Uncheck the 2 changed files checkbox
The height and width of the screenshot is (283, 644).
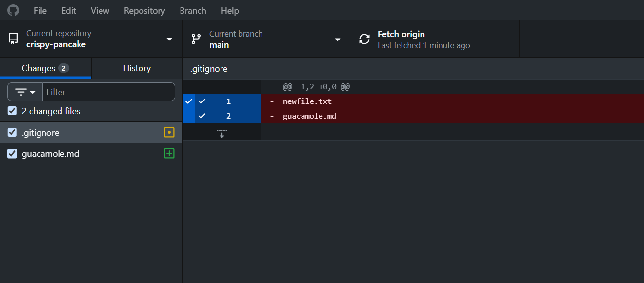12,111
